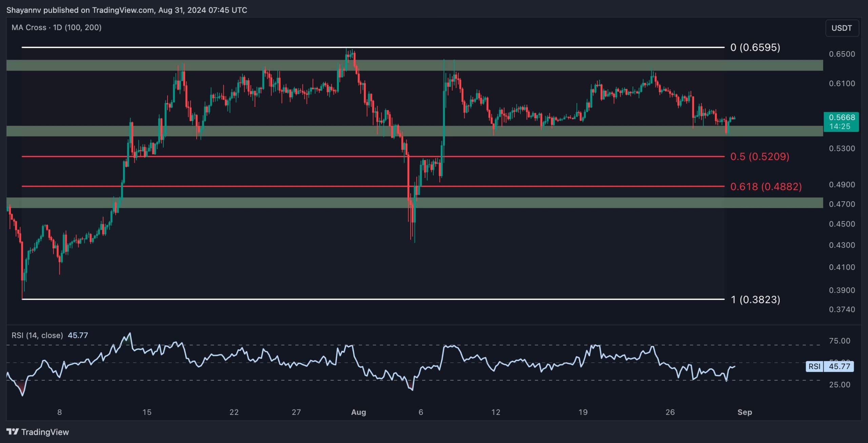Click the 27 date label on time axis
868x443 pixels.
(x=296, y=412)
